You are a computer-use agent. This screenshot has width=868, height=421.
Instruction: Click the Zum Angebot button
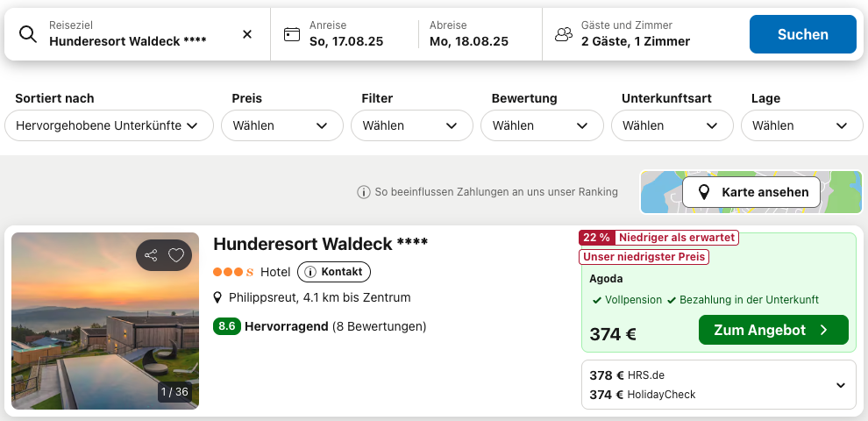pos(773,330)
